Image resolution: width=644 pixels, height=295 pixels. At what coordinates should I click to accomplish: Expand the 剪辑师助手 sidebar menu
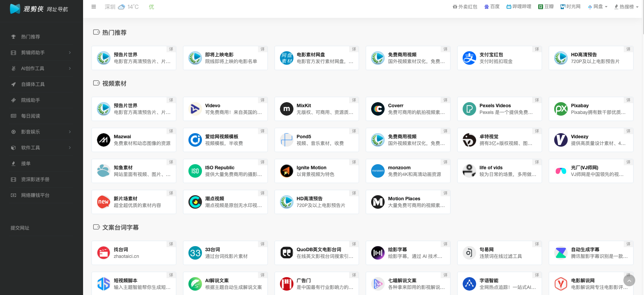(x=42, y=53)
